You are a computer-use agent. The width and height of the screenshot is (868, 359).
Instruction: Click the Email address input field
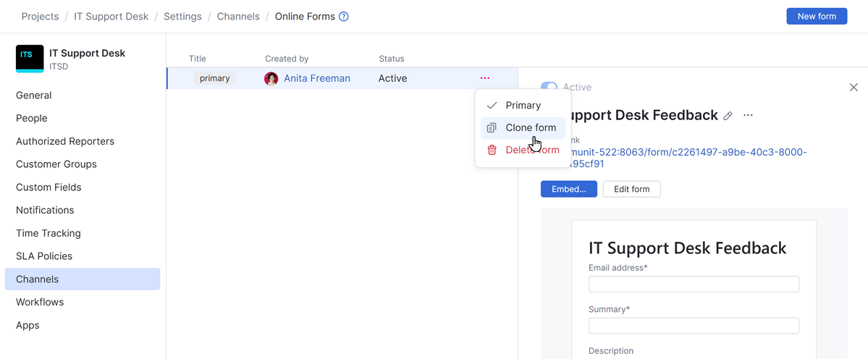tap(694, 284)
